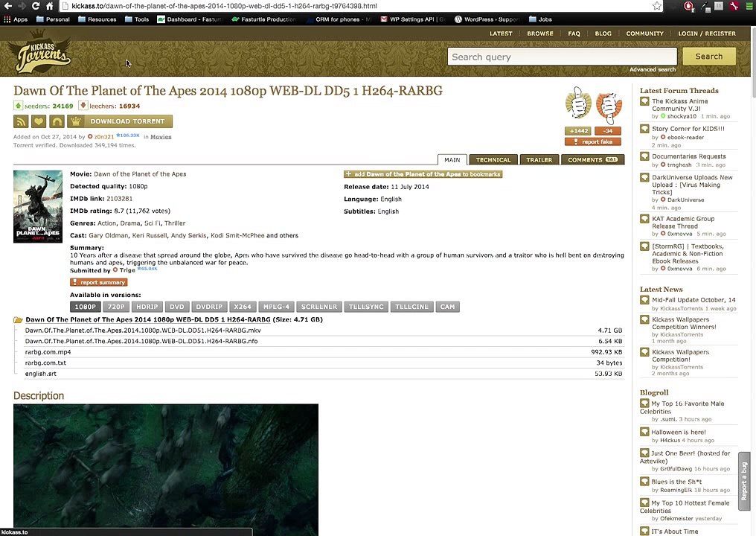Click the rarbg.com.mp4 file row
756x536 pixels.
pyautogui.click(x=324, y=351)
